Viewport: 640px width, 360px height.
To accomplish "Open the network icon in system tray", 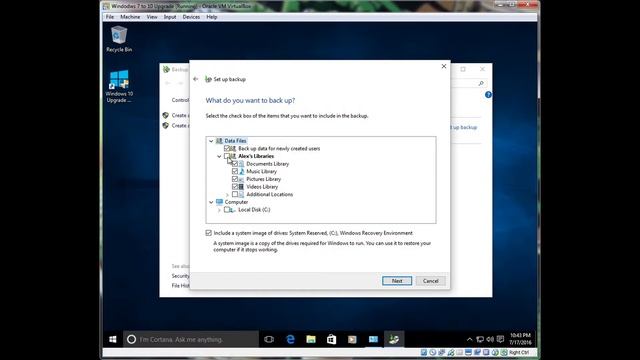I will coord(480,339).
